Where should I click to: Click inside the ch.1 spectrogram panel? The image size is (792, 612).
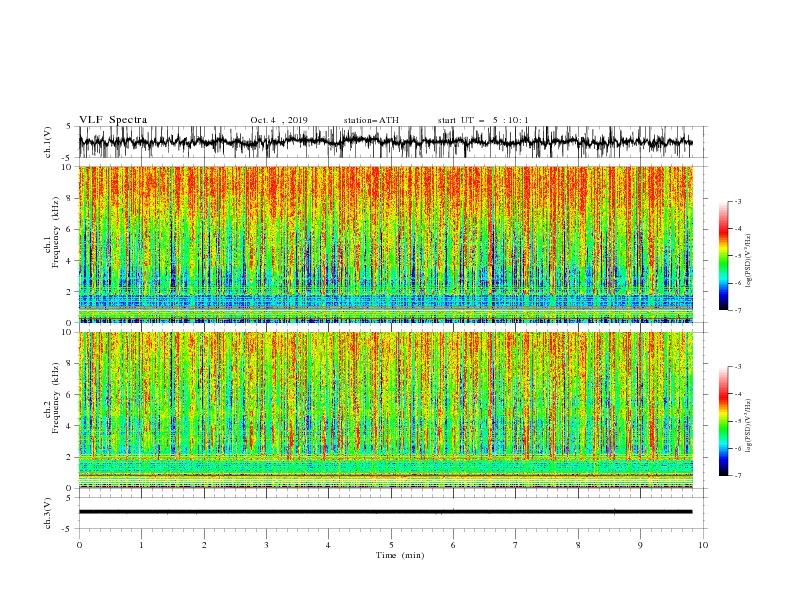(x=386, y=244)
